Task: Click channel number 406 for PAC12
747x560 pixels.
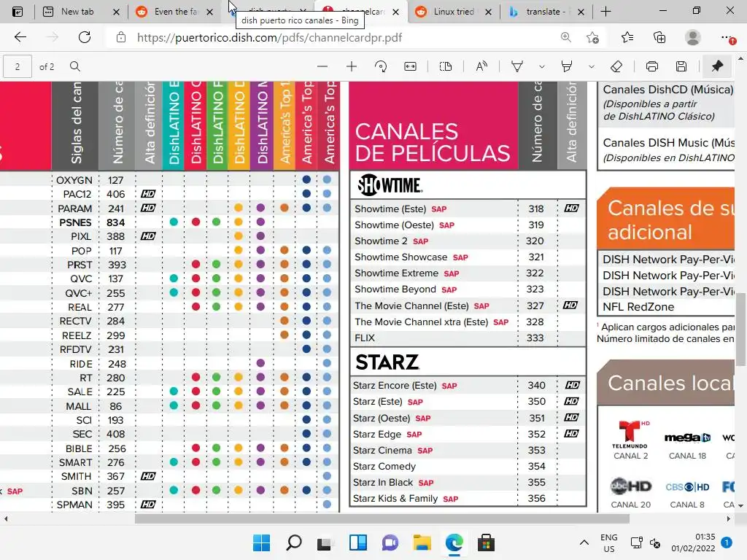Action: [x=116, y=194]
